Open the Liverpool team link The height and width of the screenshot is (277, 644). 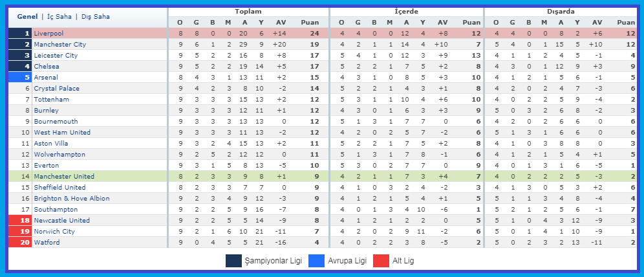pyautogui.click(x=48, y=33)
